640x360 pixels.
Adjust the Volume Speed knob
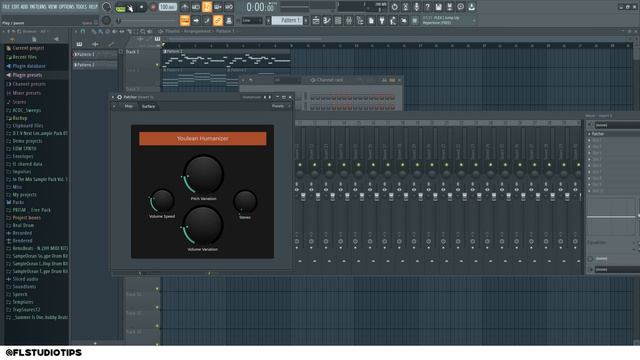coord(162,201)
